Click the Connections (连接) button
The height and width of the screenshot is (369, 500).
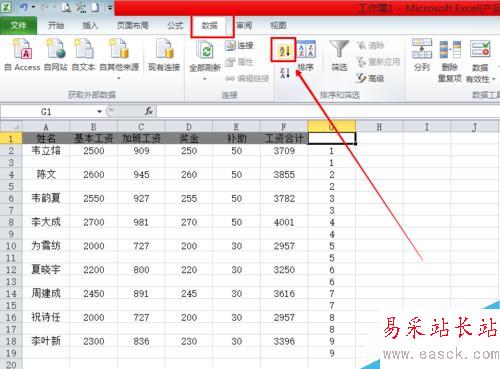click(239, 45)
